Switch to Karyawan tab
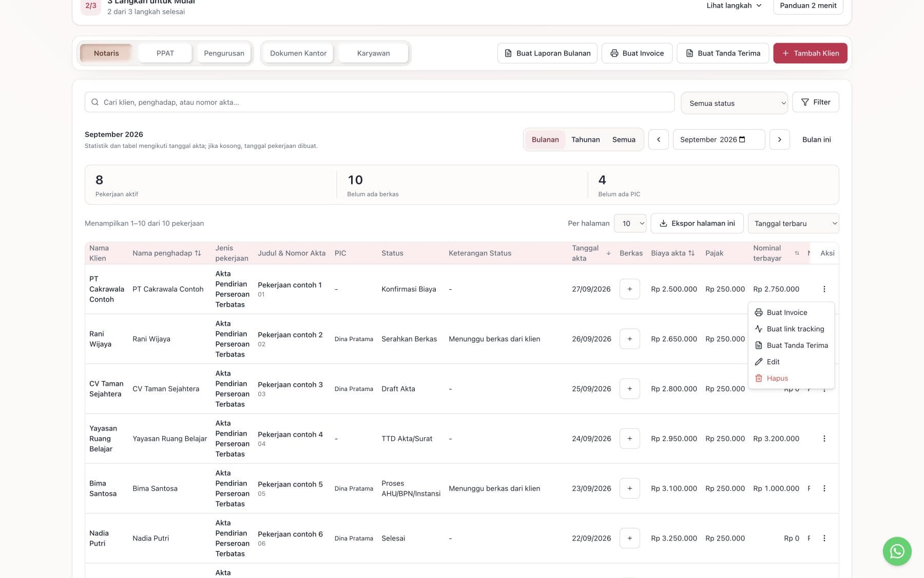Screen dimensions: 924x578 [x=373, y=53]
